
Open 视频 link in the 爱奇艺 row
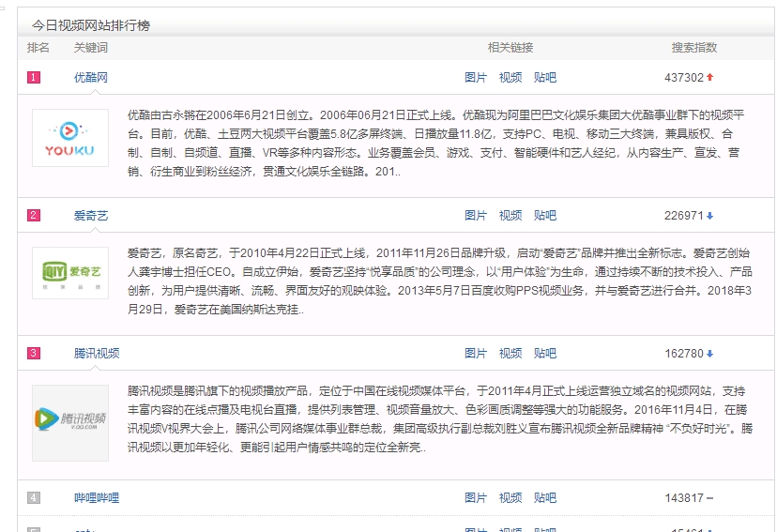coord(510,216)
